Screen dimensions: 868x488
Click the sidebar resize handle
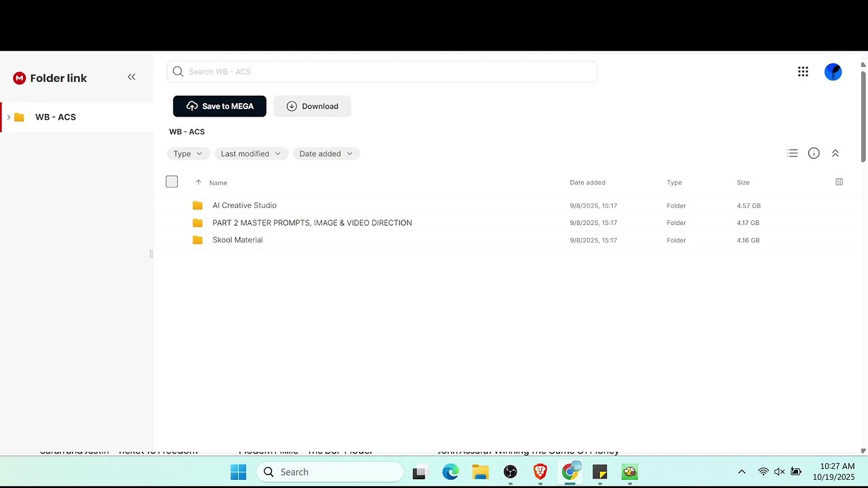point(151,253)
